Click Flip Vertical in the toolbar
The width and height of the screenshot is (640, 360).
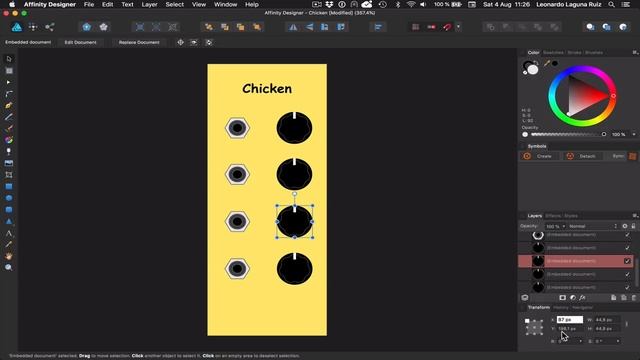point(309,27)
